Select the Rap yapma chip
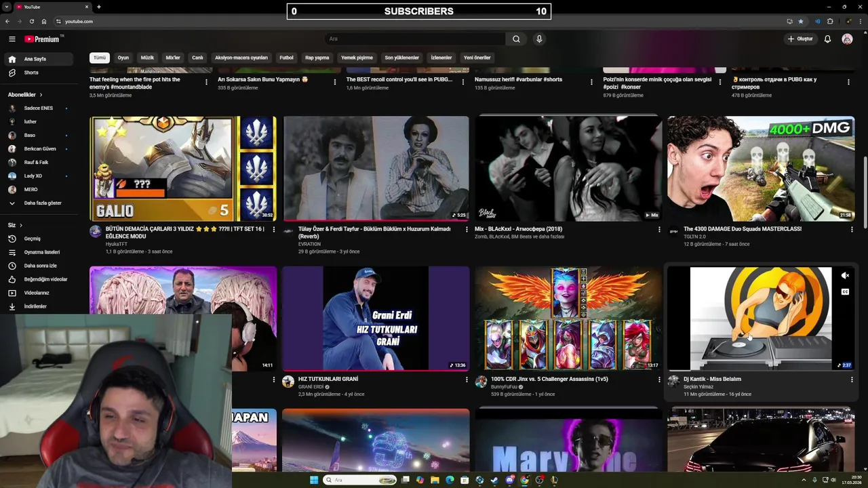 click(317, 58)
